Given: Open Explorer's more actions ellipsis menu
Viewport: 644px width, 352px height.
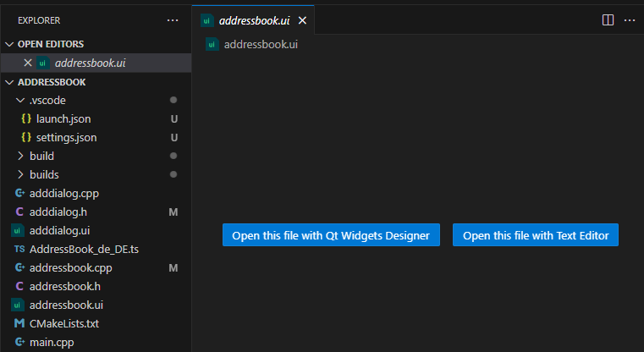Looking at the screenshot, I should click(173, 19).
